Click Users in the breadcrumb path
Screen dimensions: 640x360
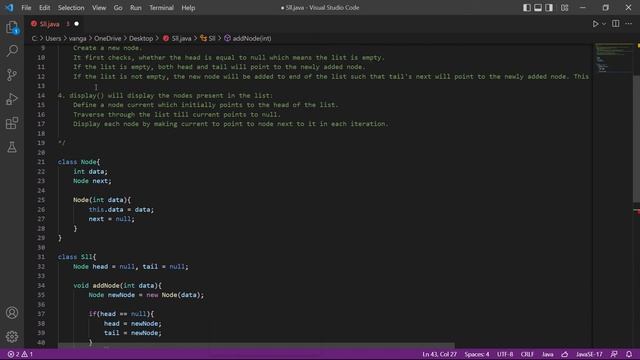point(53,38)
